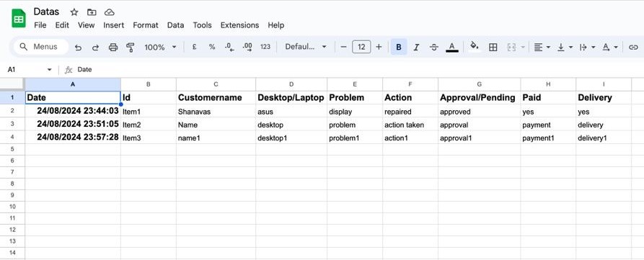
Task: Open the Help menu
Action: tap(276, 25)
